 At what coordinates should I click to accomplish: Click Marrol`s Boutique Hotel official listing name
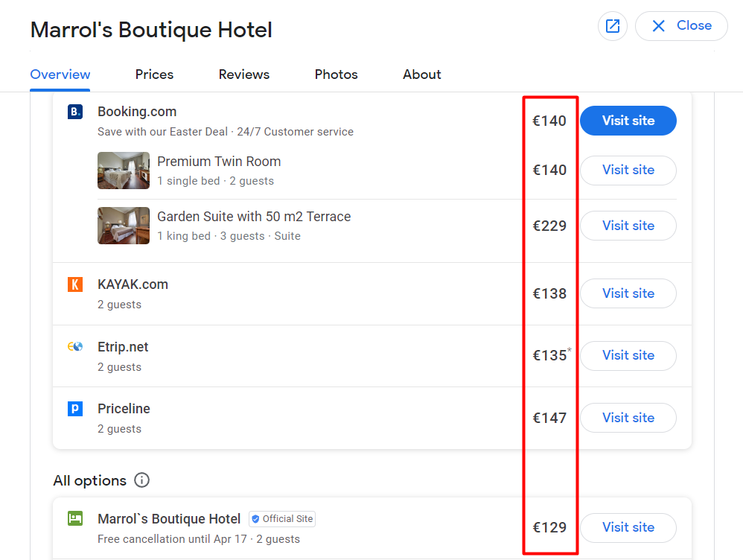(169, 519)
